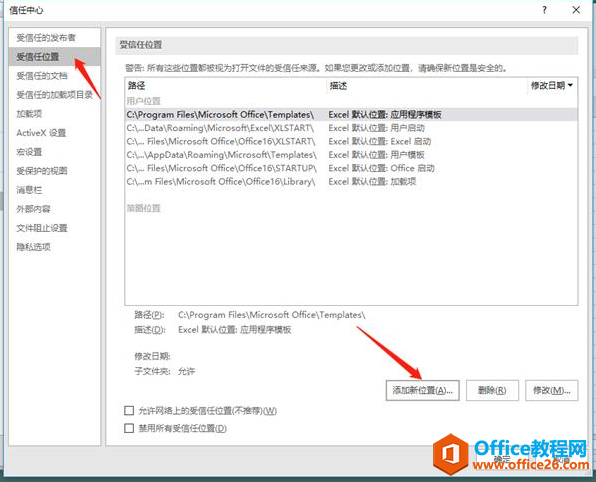This screenshot has height=482, width=596.
Task: Enable 允许网络上的受信任位置 checkbox
Action: coord(129,411)
